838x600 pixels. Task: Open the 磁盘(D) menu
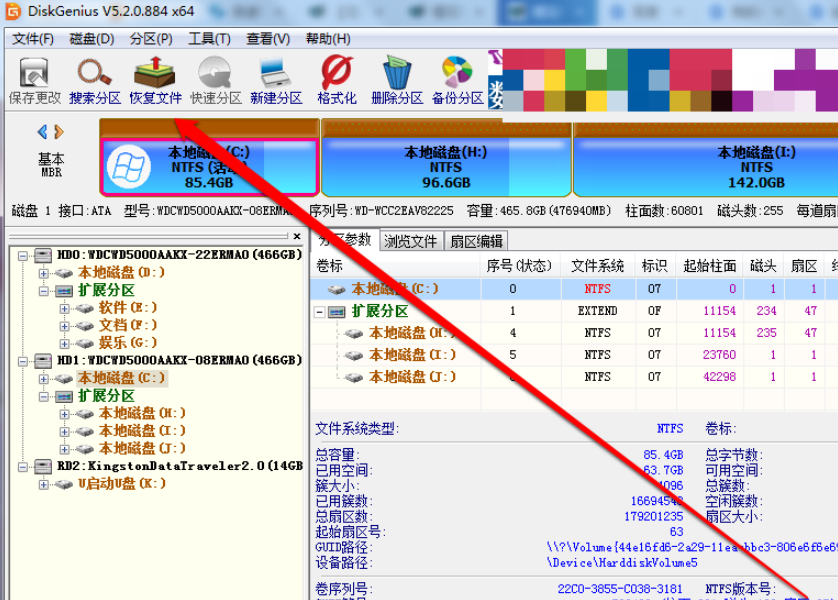coord(91,38)
